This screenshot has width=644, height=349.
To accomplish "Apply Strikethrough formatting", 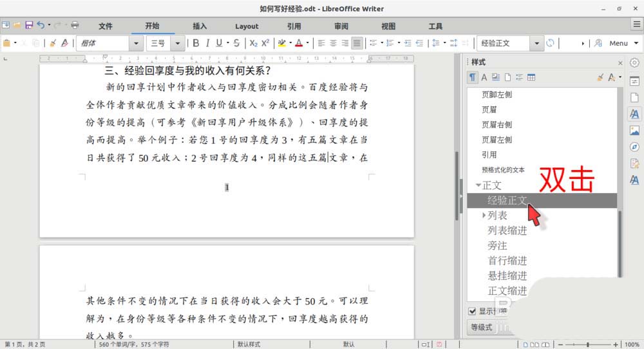I will pos(236,42).
